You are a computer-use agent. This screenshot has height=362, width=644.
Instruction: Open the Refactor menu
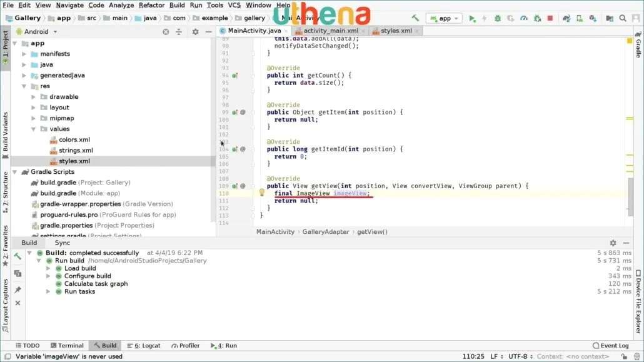[x=151, y=6]
